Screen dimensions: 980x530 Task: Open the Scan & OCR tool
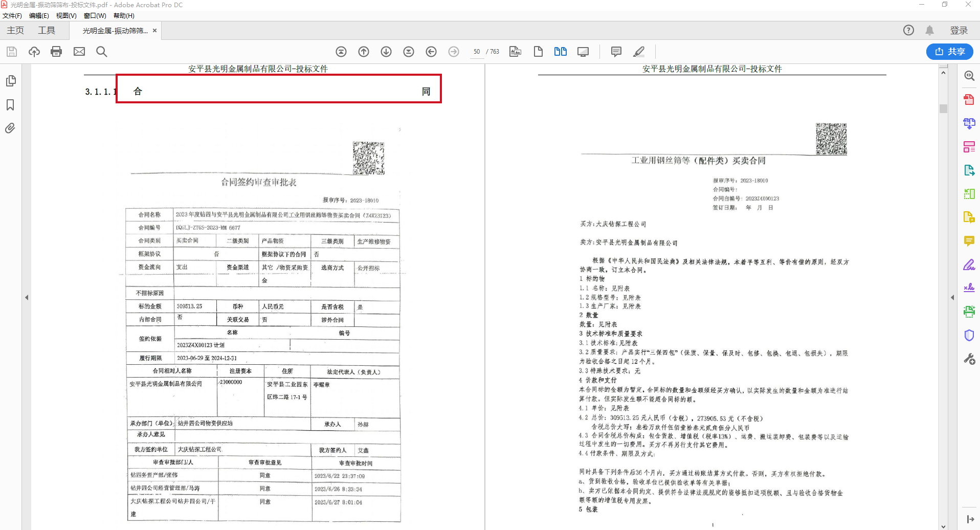[x=969, y=312]
